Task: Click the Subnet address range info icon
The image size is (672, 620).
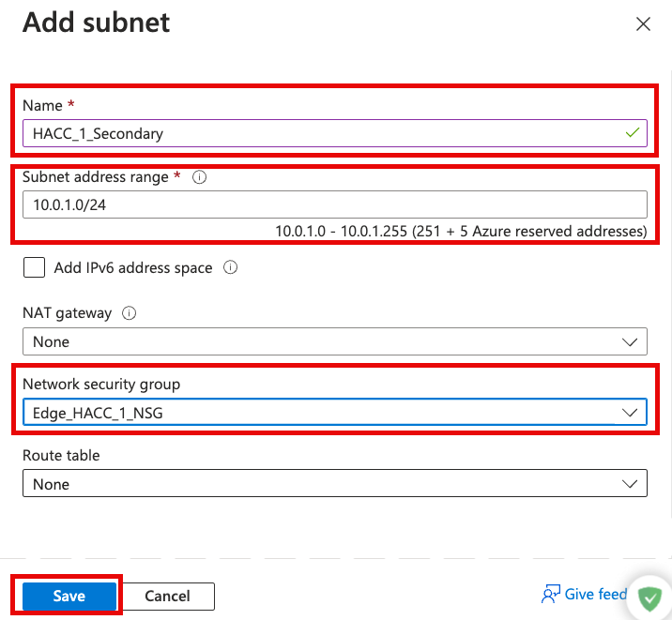Action: (x=199, y=177)
